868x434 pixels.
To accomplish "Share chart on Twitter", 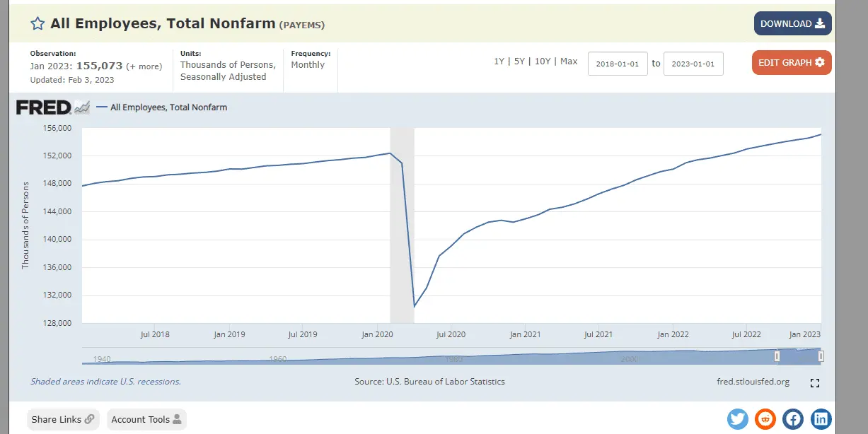I will point(737,418).
